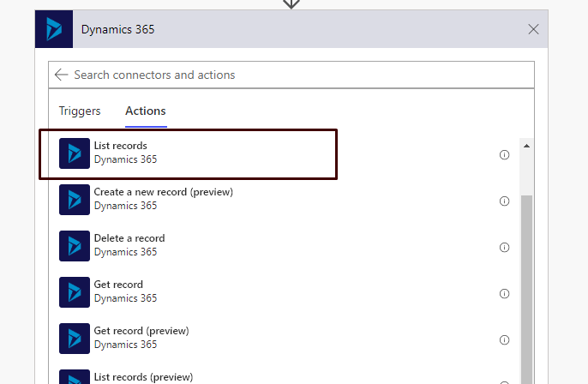Close the Dynamics 365 connector panel
The height and width of the screenshot is (384, 588).
(533, 29)
